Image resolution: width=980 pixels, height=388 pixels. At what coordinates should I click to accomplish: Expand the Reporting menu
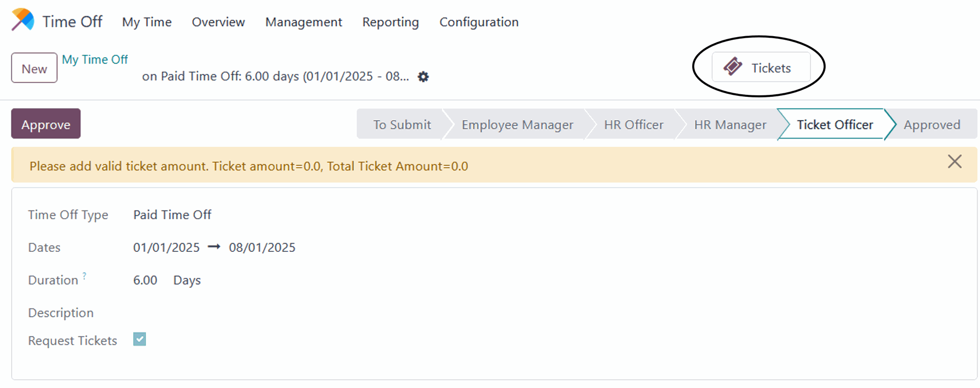tap(390, 22)
